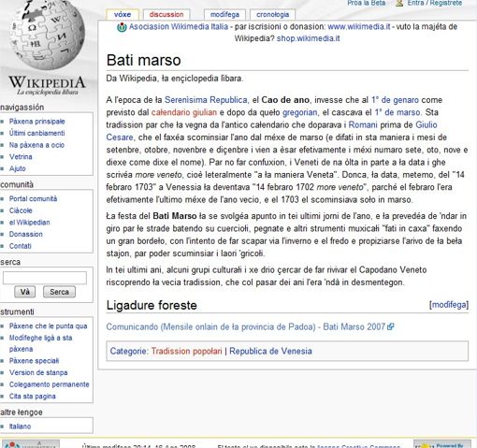The width and height of the screenshot is (477, 448).
Task: Open the Serenisima Republica link
Action: [x=206, y=100]
